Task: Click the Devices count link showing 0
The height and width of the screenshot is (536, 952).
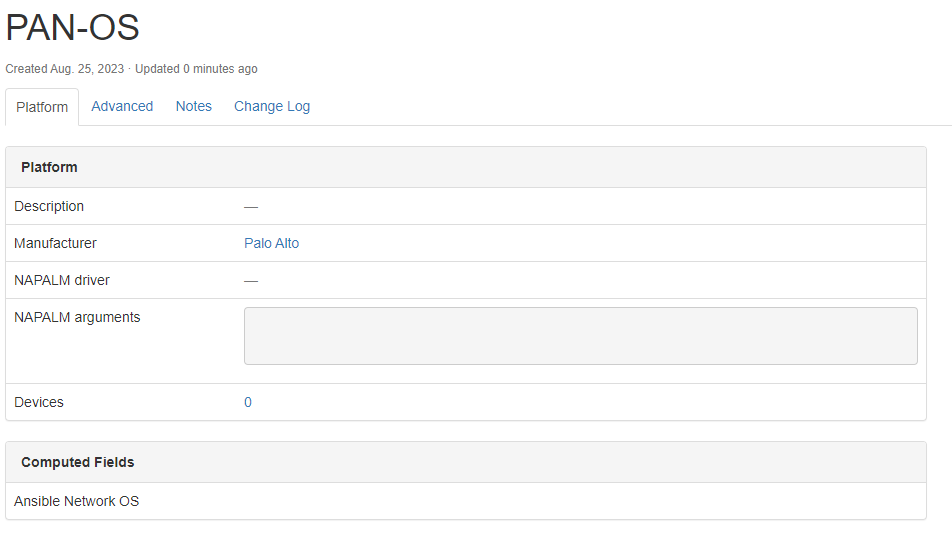Action: [248, 402]
